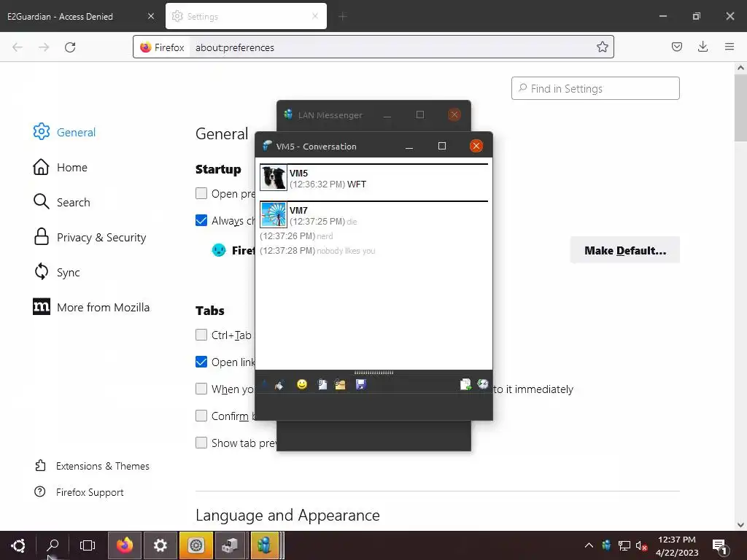This screenshot has height=560, width=747.
Task: Click the file transfers icon with green arrow
Action: pyautogui.click(x=465, y=384)
